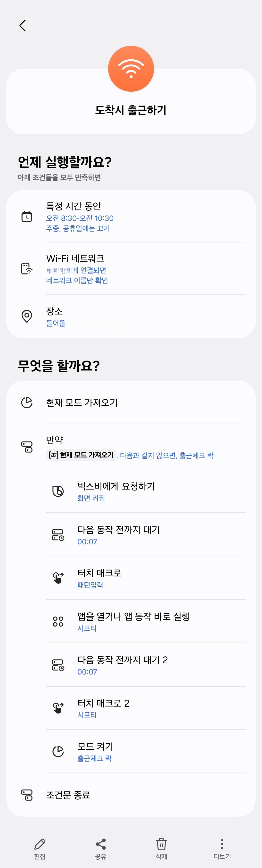This screenshot has width=262, height=868.
Task: Tap the orange Wi-Fi routine icon
Action: 131,69
